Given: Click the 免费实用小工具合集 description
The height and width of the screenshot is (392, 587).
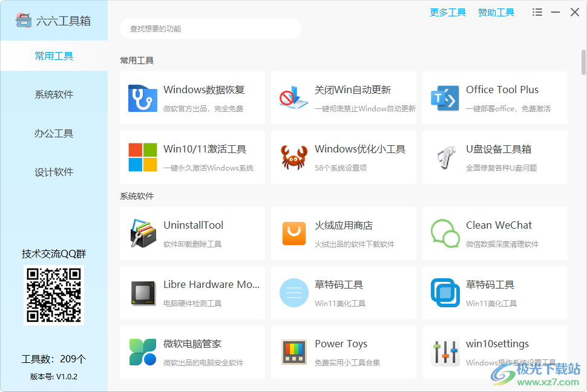Looking at the screenshot, I should (x=347, y=362).
